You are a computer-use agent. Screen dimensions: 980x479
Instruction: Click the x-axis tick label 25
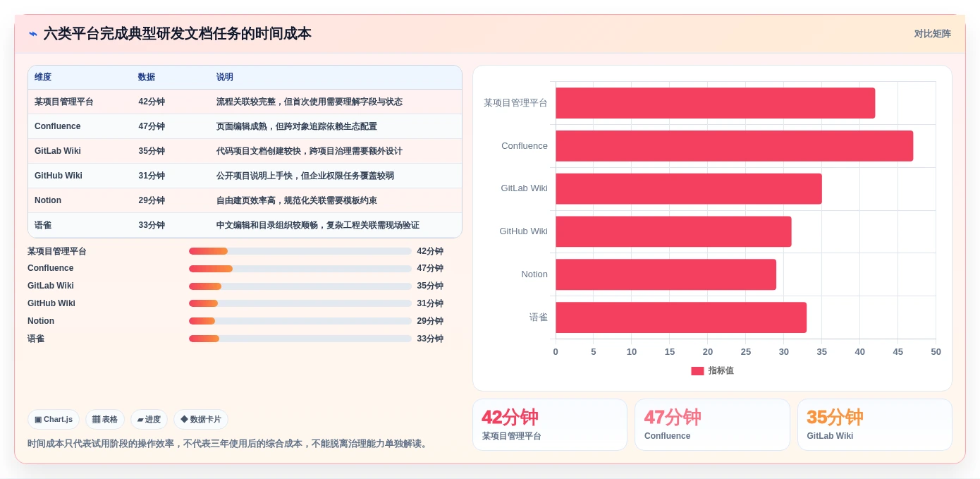tap(746, 352)
